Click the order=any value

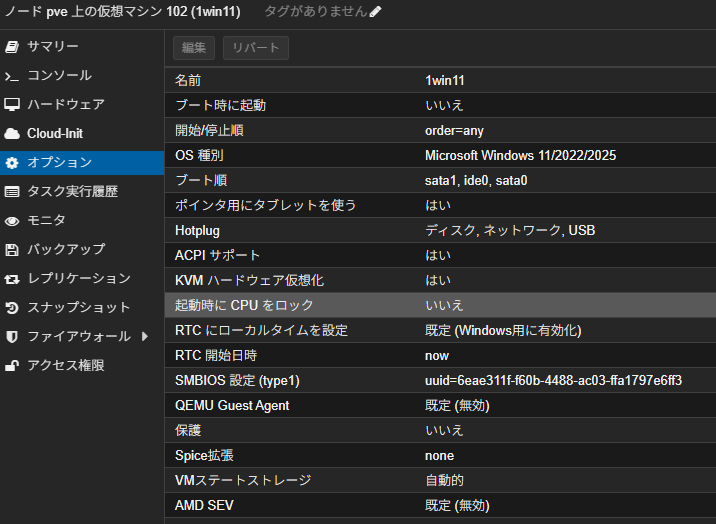454,131
